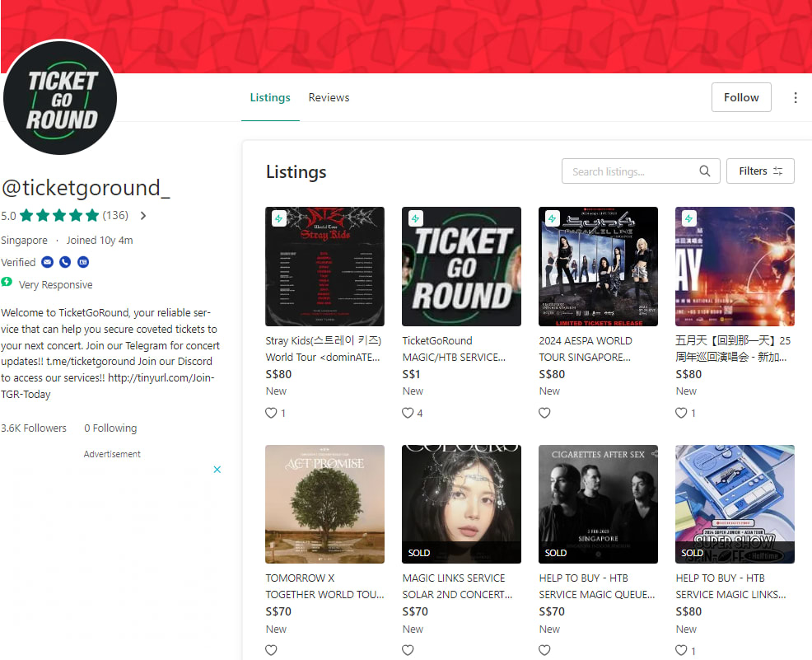Click the ID verified badge icon

(x=83, y=262)
